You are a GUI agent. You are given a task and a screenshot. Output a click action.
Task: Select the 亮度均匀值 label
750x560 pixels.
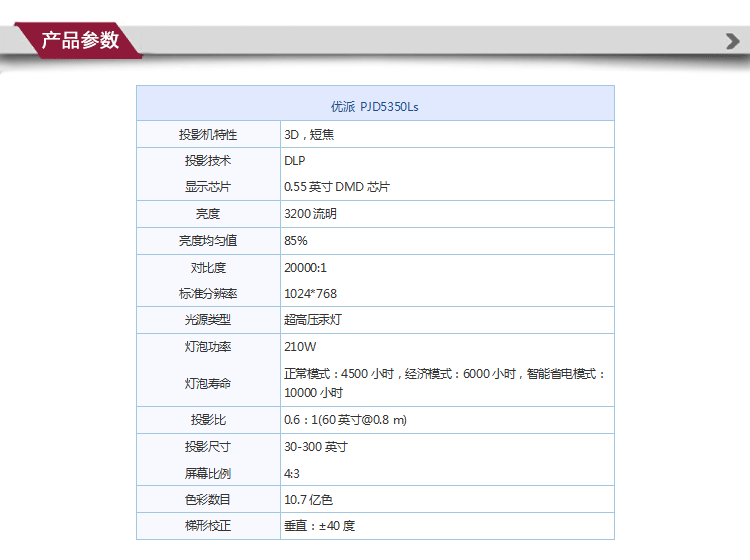pyautogui.click(x=208, y=241)
